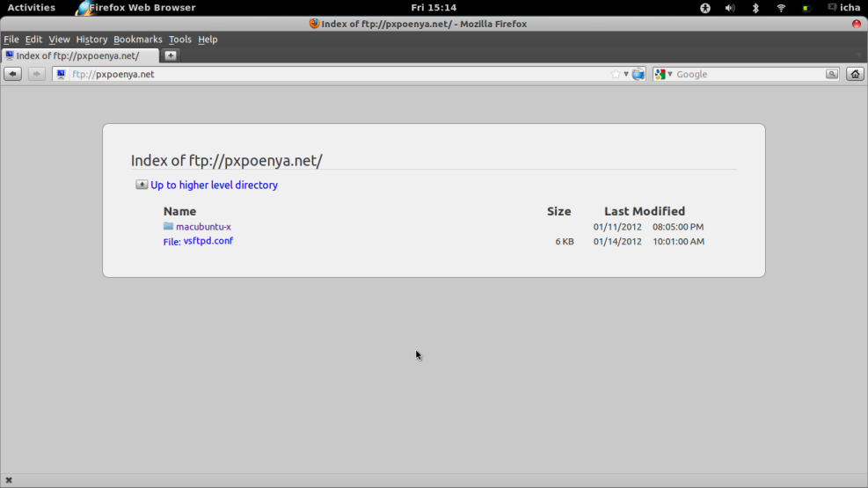The height and width of the screenshot is (488, 868).
Task: Open the View menu
Action: pos(59,40)
